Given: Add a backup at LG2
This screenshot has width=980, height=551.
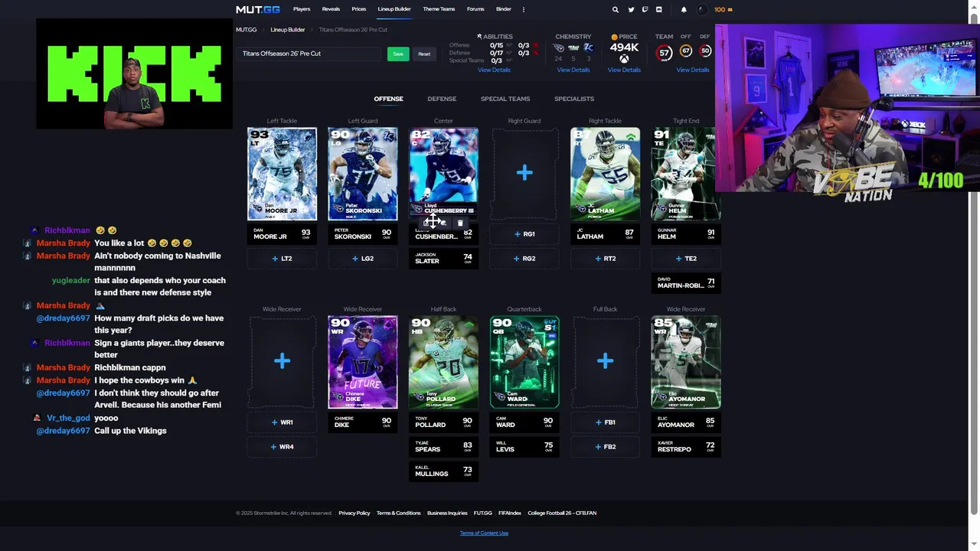Looking at the screenshot, I should [x=363, y=259].
